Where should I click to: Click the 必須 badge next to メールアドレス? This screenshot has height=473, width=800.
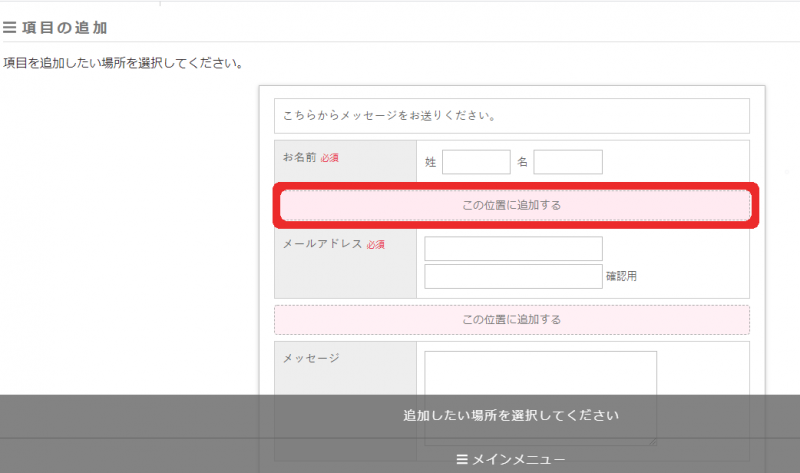click(376, 244)
